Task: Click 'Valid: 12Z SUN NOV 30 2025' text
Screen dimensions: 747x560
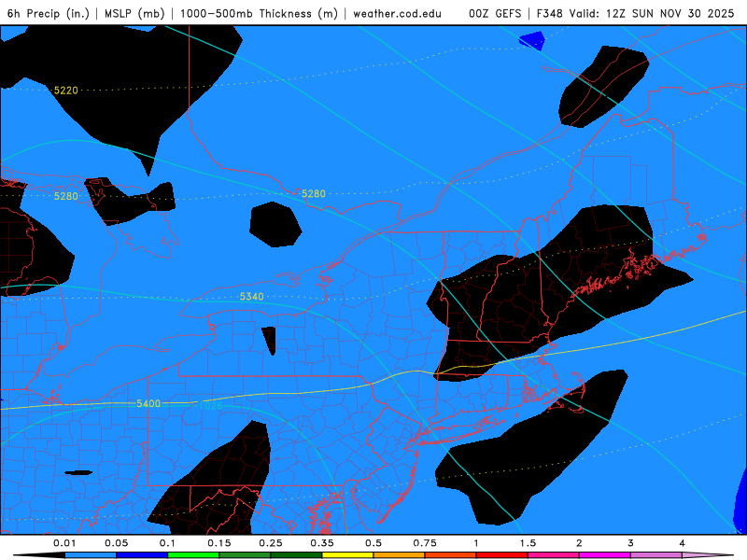Action: 652,13
